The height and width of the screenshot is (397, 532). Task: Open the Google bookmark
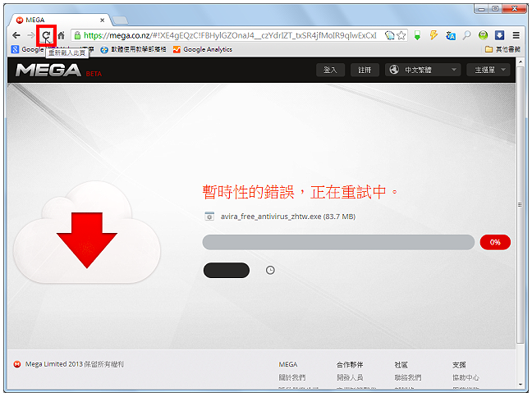click(x=27, y=49)
